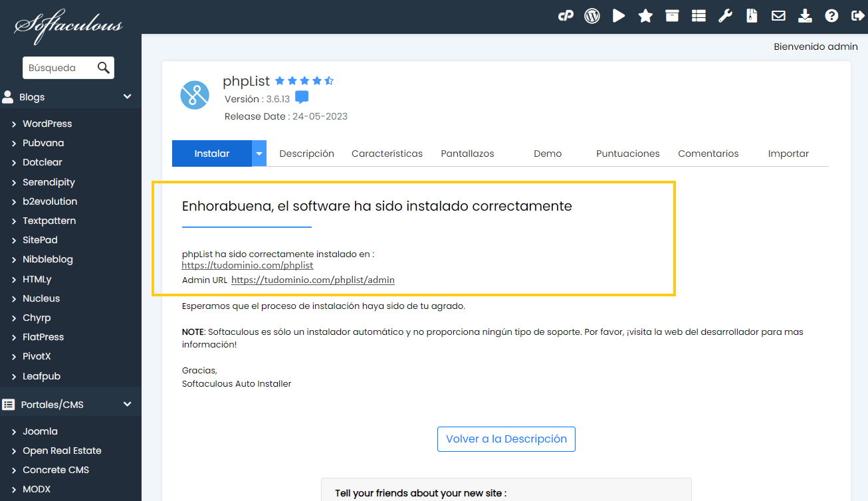This screenshot has width=868, height=501.
Task: Open the archive box installations icon
Action: (x=672, y=16)
